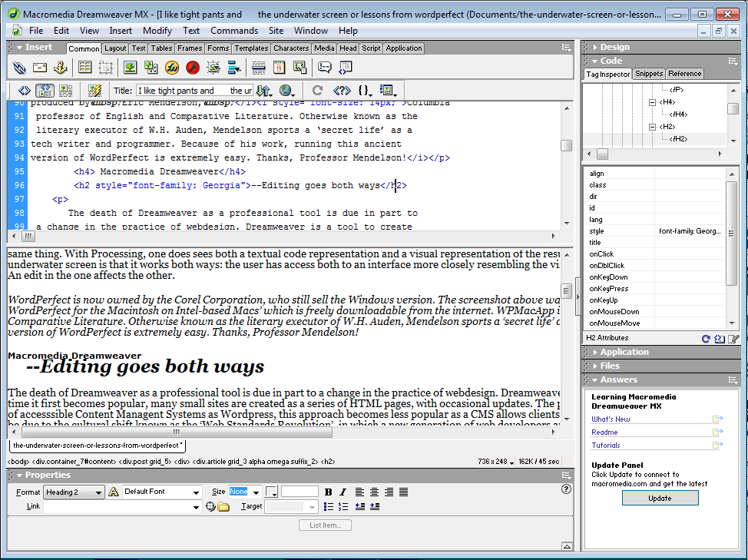
Task: Open the Tag Chooser
Action: pos(346,68)
